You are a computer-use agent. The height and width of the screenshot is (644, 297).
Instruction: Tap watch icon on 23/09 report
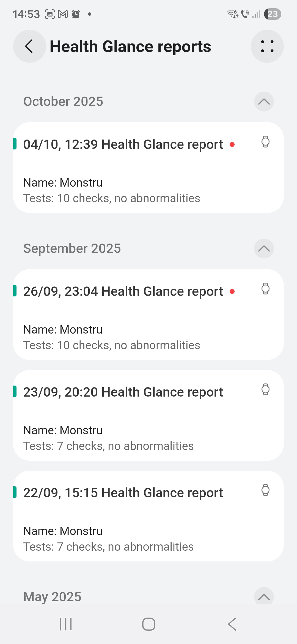265,390
